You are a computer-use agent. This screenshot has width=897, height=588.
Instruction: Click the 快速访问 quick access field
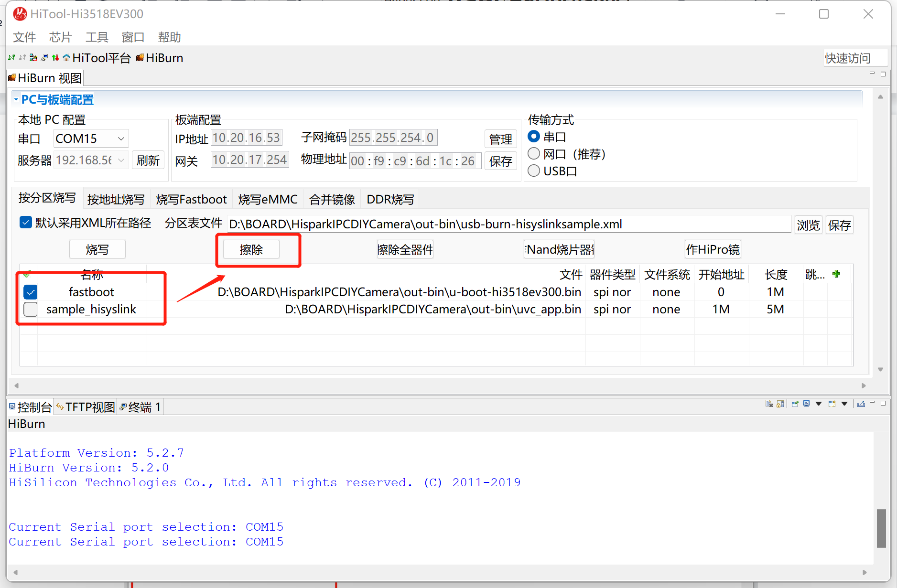(855, 58)
